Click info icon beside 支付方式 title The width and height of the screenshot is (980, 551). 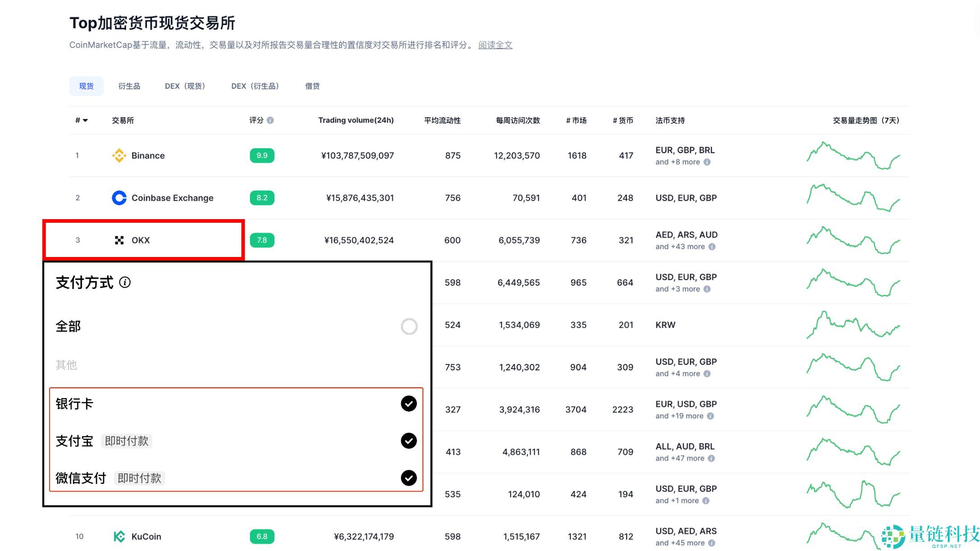pos(125,283)
